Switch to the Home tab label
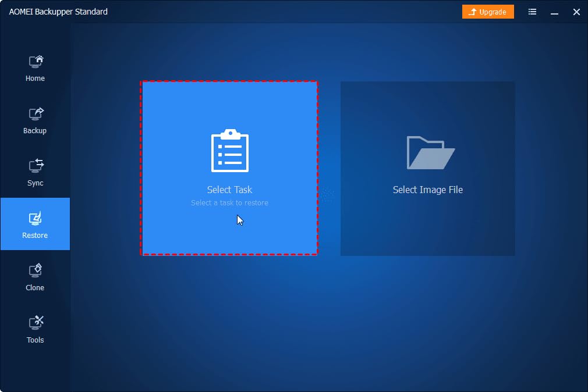Image resolution: width=588 pixels, height=392 pixels. click(x=35, y=79)
